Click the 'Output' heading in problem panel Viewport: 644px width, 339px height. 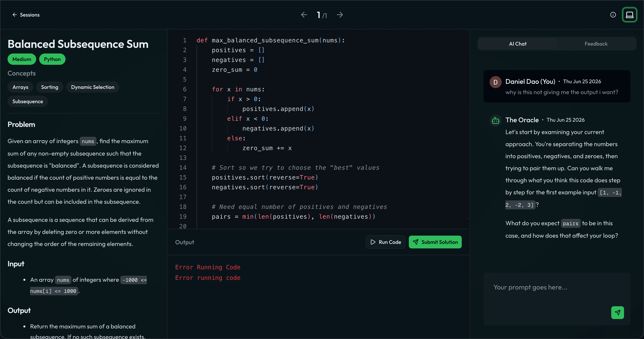(19, 311)
